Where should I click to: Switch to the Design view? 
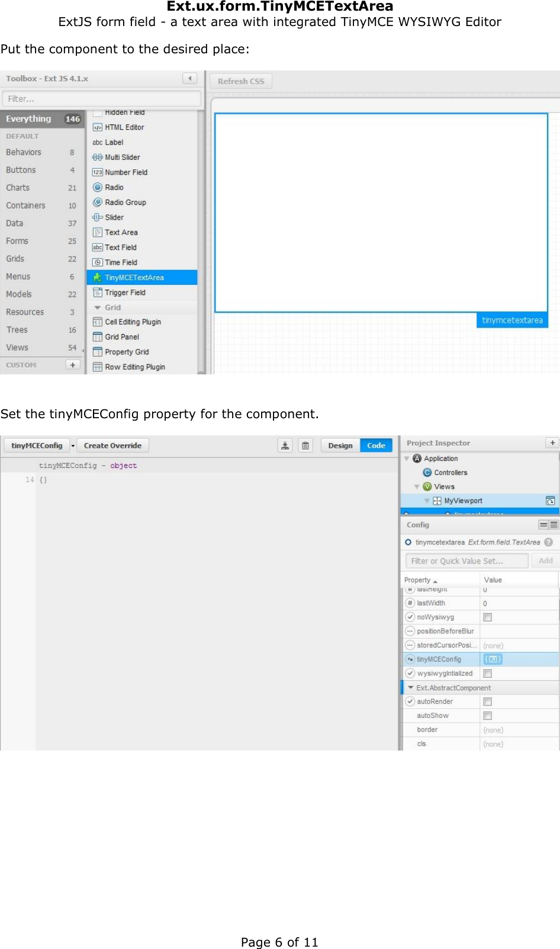340,445
